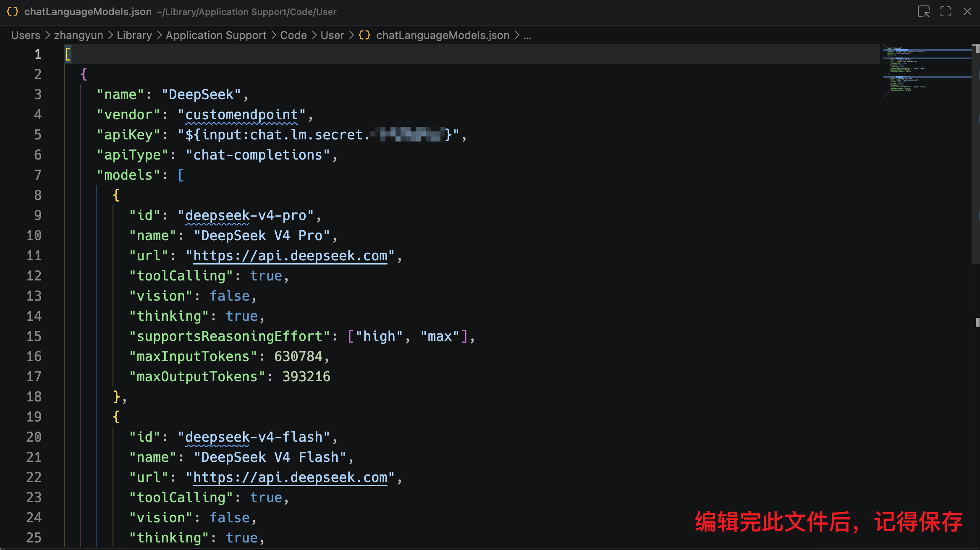This screenshot has width=980, height=550.
Task: Click the vision false value on line 13
Action: (230, 296)
